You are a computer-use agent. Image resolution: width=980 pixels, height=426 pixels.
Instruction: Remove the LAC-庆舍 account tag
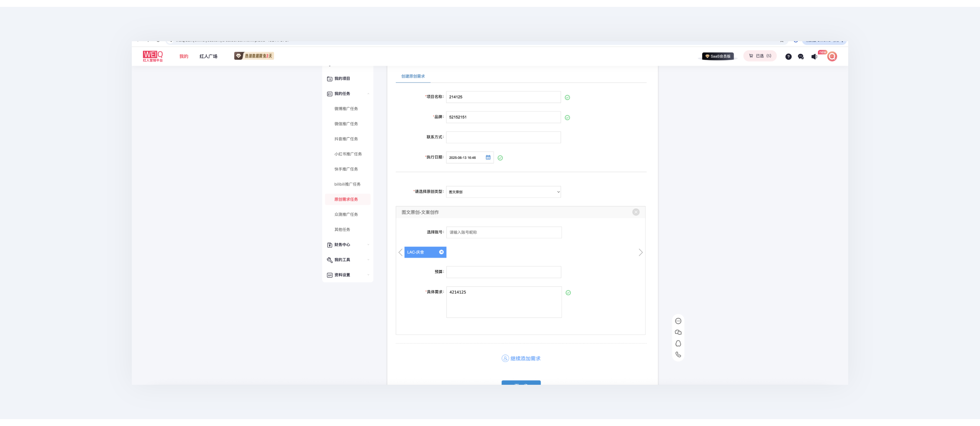(441, 252)
